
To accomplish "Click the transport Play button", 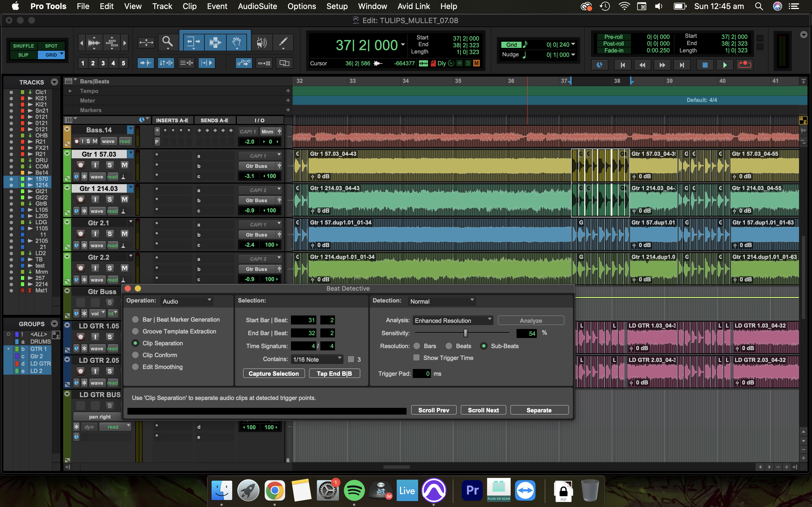I will point(725,65).
